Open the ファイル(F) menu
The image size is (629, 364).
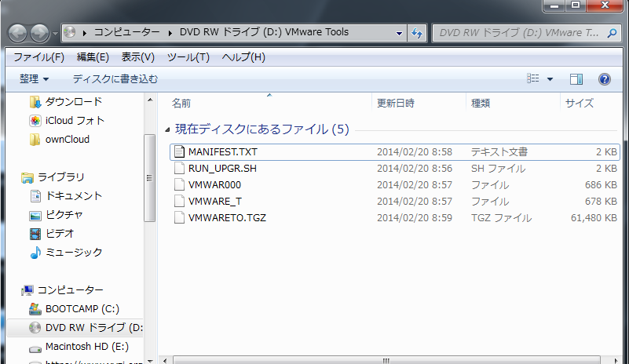tap(38, 57)
